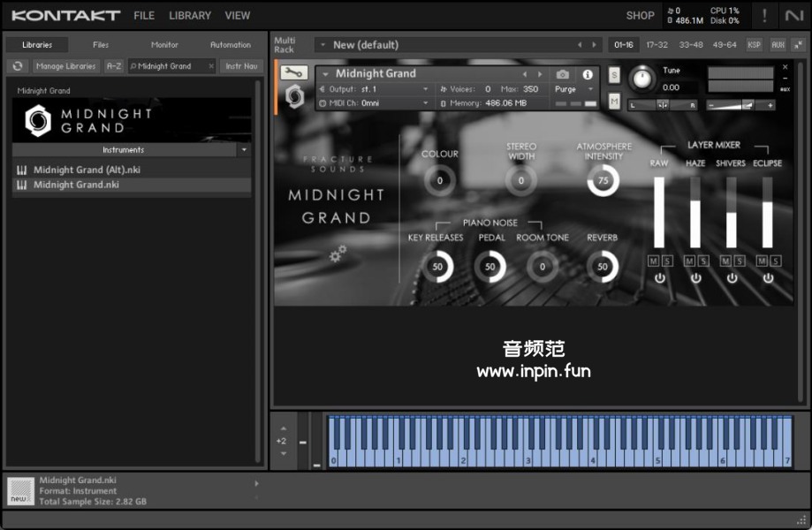
Task: Click the Native Instruments logo icon
Action: click(x=794, y=15)
